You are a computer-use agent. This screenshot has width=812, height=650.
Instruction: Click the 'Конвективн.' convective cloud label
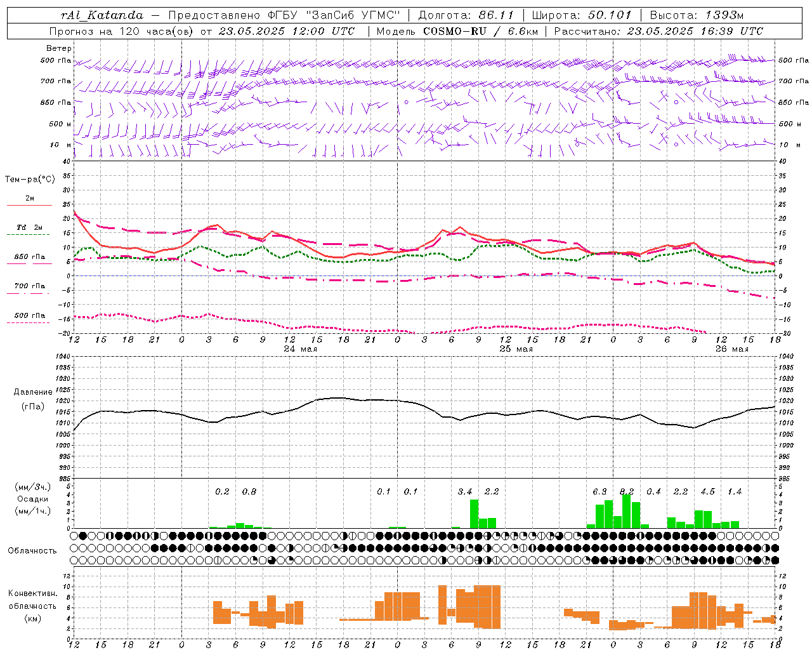(32, 594)
